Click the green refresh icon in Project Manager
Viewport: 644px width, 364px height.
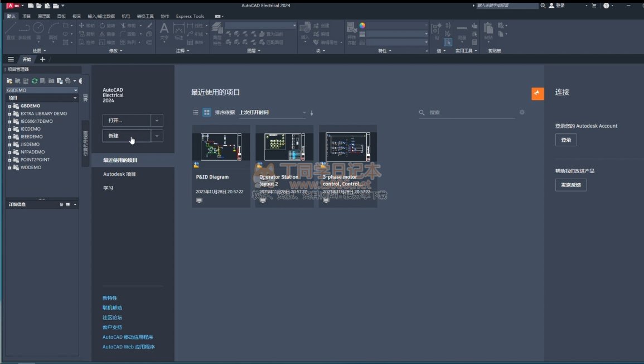34,81
